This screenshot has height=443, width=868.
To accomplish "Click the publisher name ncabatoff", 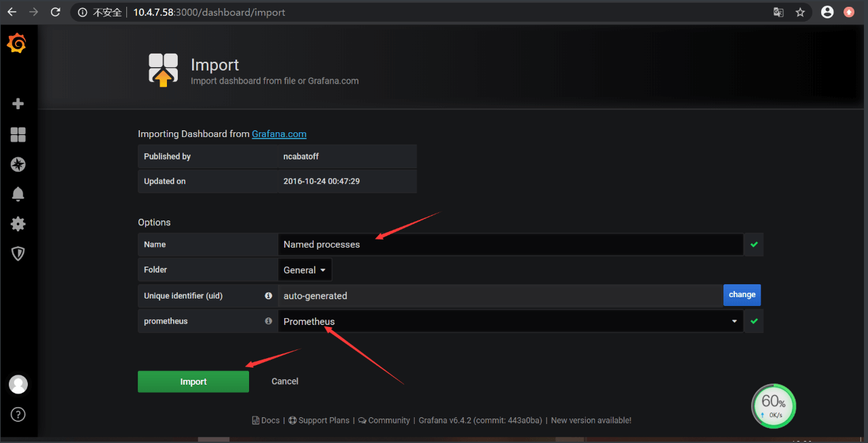I will click(301, 156).
